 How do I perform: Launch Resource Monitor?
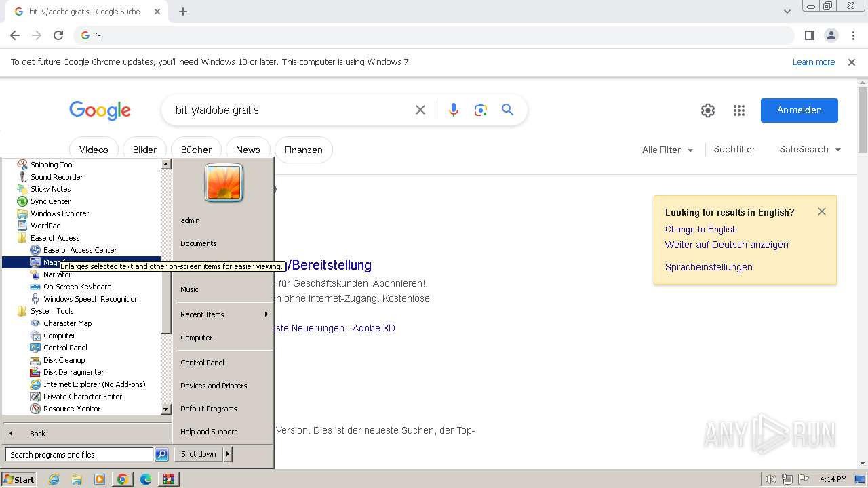(x=71, y=409)
